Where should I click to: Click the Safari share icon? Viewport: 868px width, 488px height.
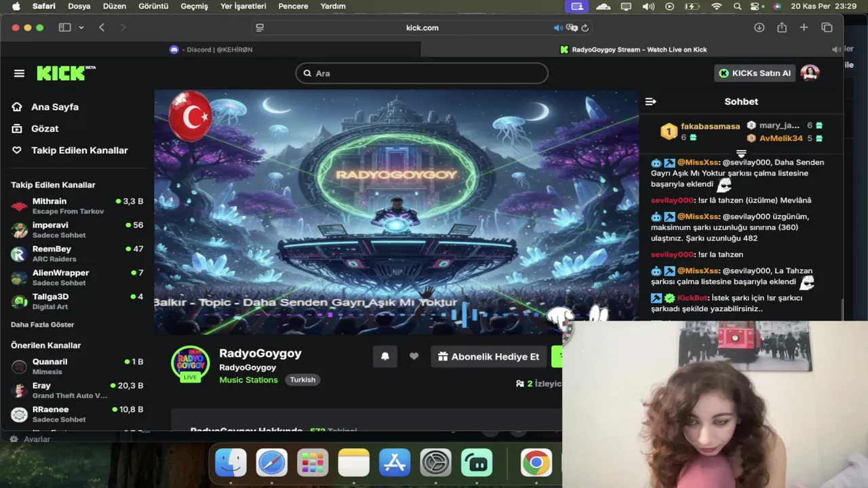coord(782,28)
